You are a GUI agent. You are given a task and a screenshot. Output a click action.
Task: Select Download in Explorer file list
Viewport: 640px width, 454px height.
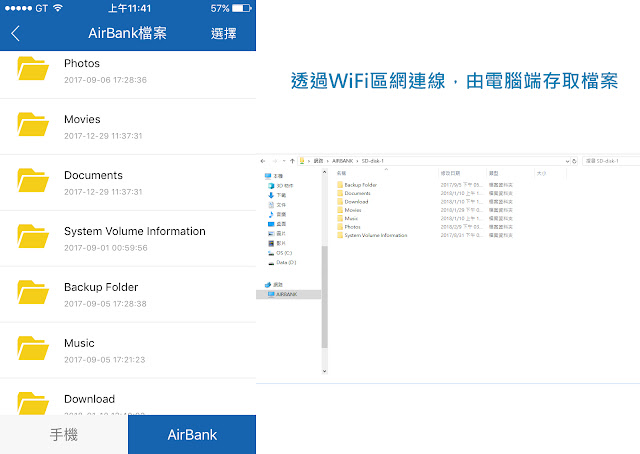(x=353, y=202)
